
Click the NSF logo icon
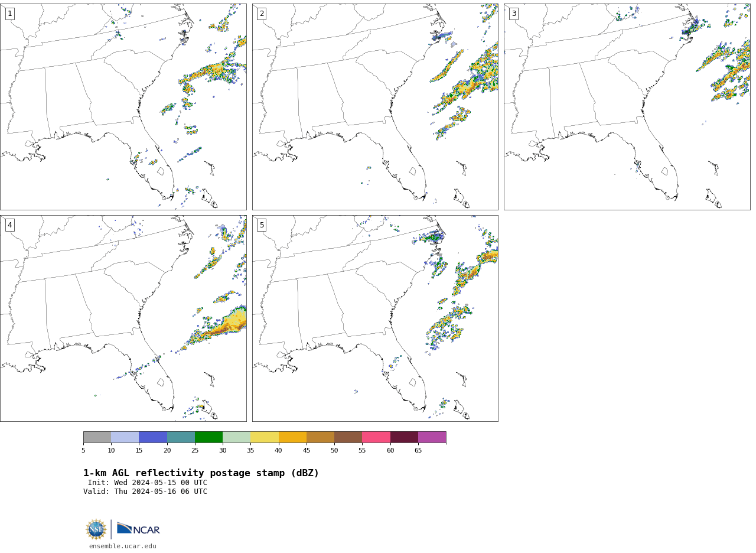(x=96, y=529)
